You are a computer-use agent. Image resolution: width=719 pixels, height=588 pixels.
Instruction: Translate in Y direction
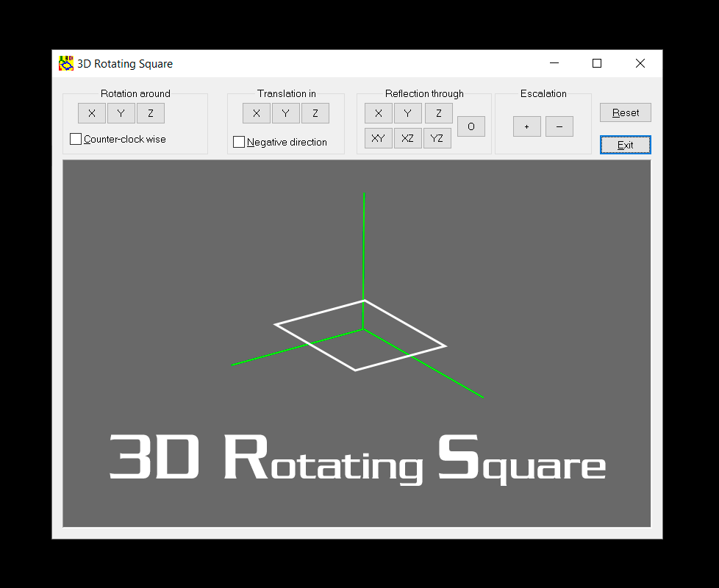[286, 113]
